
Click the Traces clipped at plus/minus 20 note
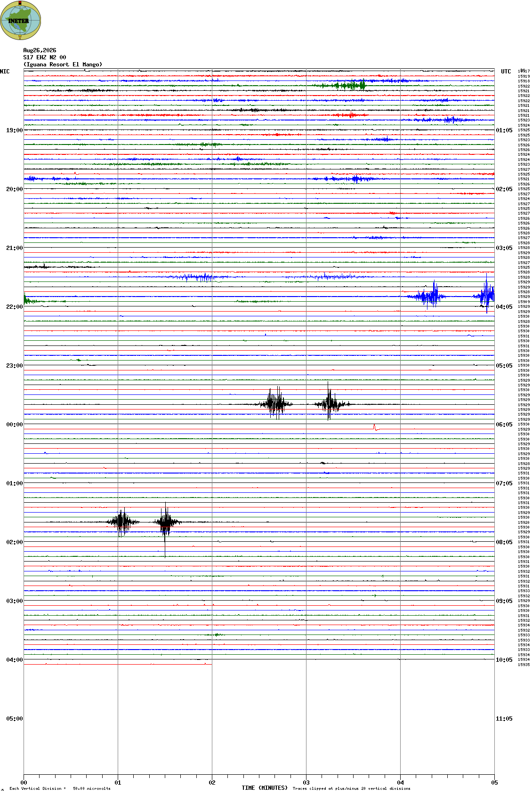point(351,788)
